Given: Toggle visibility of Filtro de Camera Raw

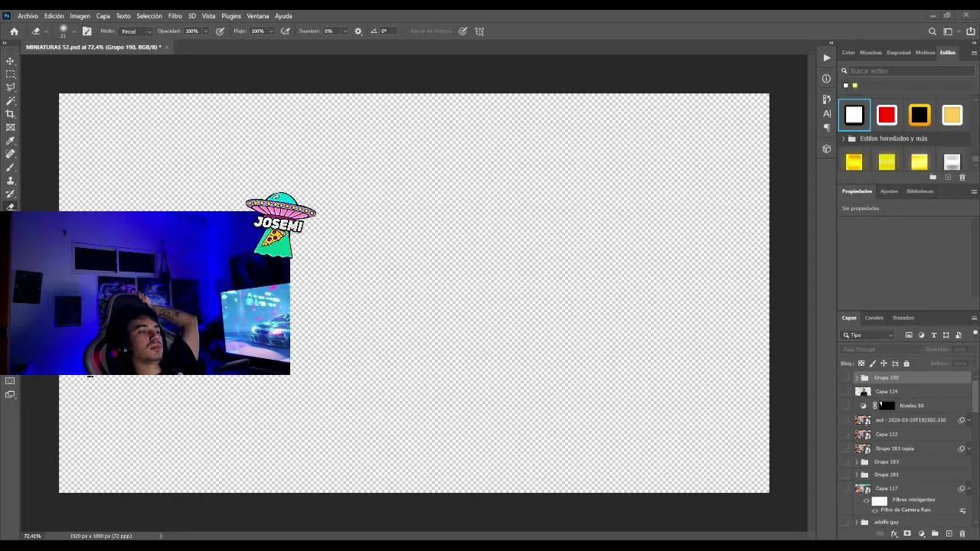Looking at the screenshot, I should coord(875,510).
